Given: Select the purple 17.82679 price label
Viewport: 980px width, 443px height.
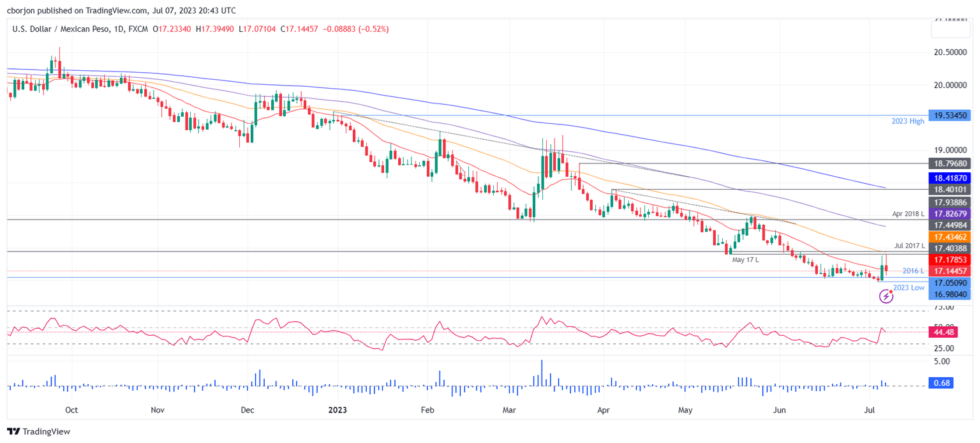Looking at the screenshot, I should [950, 214].
